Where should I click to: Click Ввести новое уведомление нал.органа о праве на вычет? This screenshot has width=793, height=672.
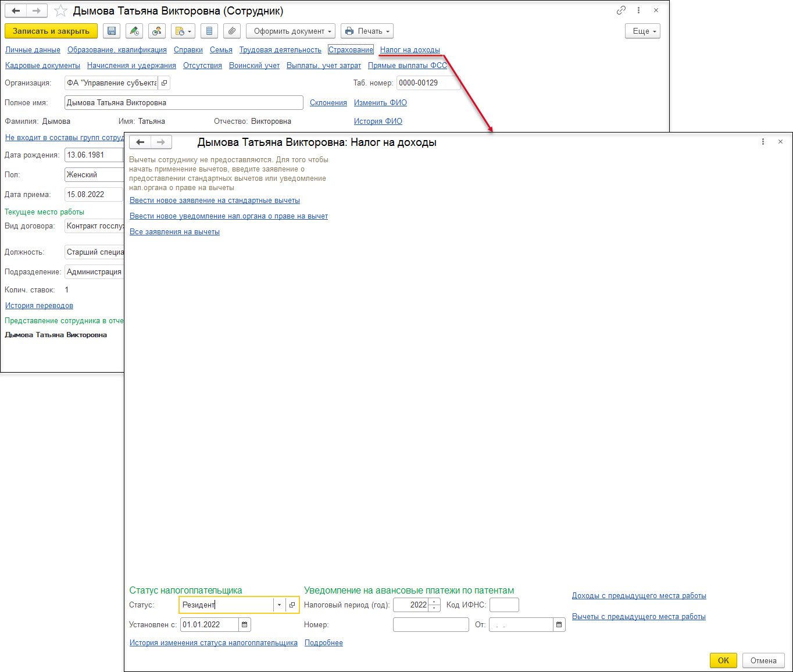coord(228,216)
